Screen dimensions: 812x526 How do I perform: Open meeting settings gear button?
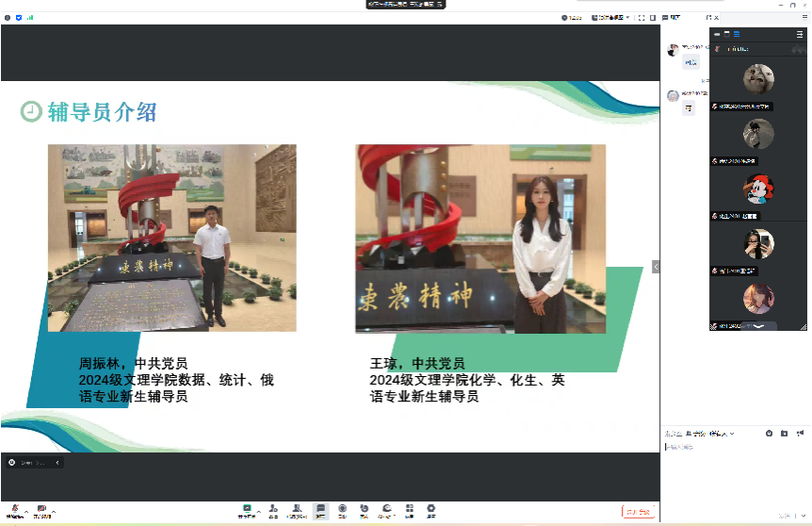pyautogui.click(x=430, y=511)
